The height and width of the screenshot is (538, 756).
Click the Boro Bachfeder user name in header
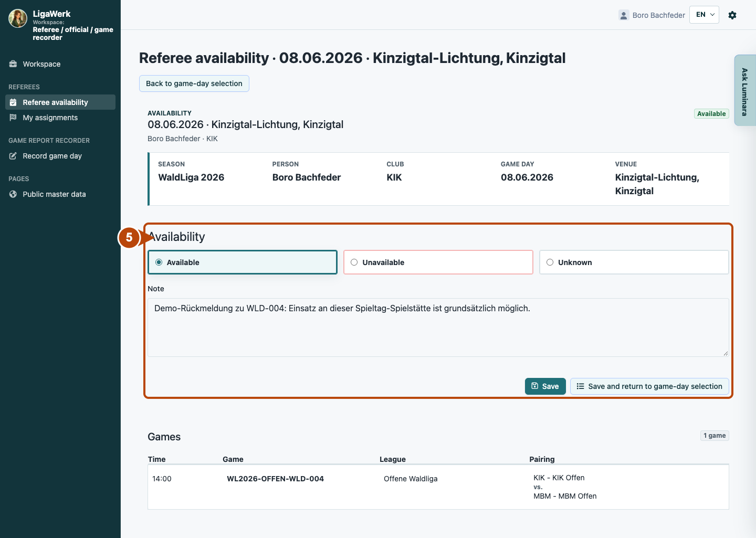coord(659,15)
